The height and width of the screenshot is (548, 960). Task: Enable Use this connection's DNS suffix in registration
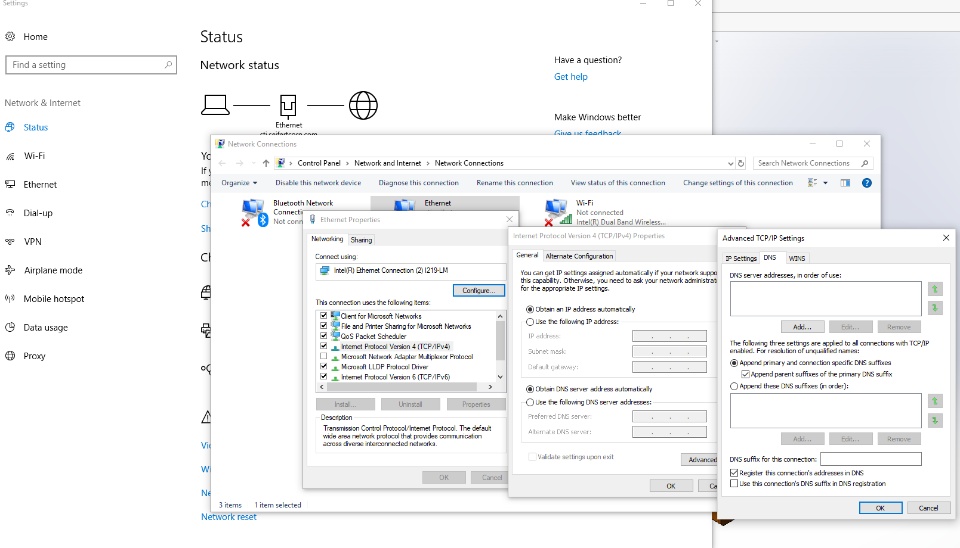(x=733, y=483)
